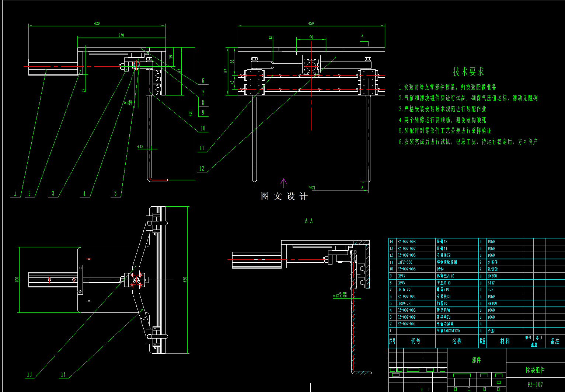Click balloon number 10 in the leader list
The height and width of the screenshot is (392, 565).
pos(203,129)
